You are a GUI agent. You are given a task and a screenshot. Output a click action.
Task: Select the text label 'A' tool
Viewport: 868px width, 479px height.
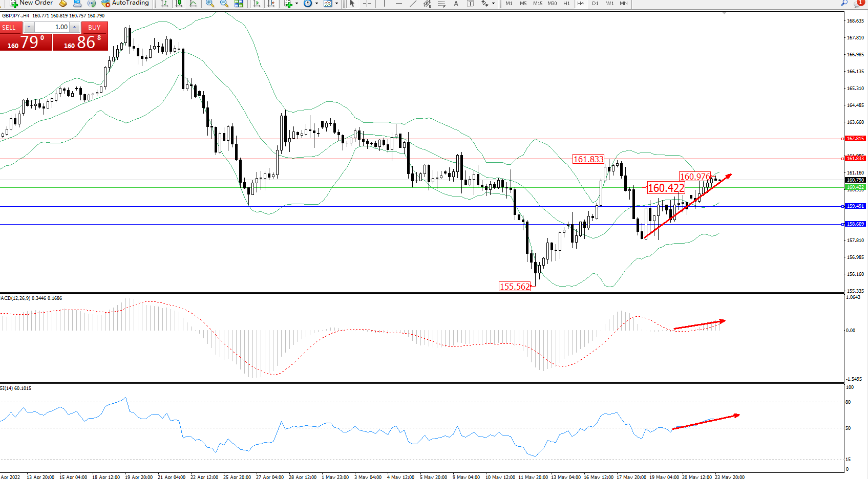click(456, 4)
